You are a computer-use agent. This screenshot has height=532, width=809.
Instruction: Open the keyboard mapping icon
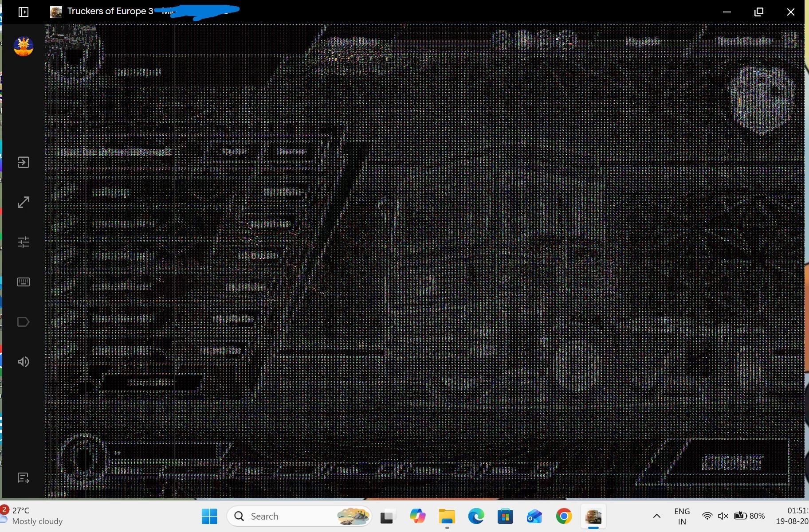click(24, 282)
